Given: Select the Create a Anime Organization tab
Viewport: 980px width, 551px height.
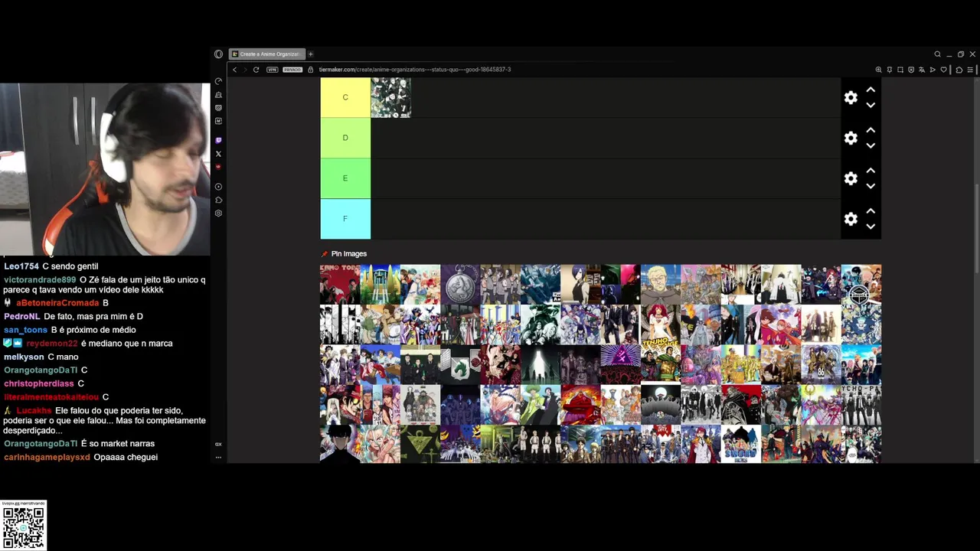Looking at the screenshot, I should coord(267,54).
